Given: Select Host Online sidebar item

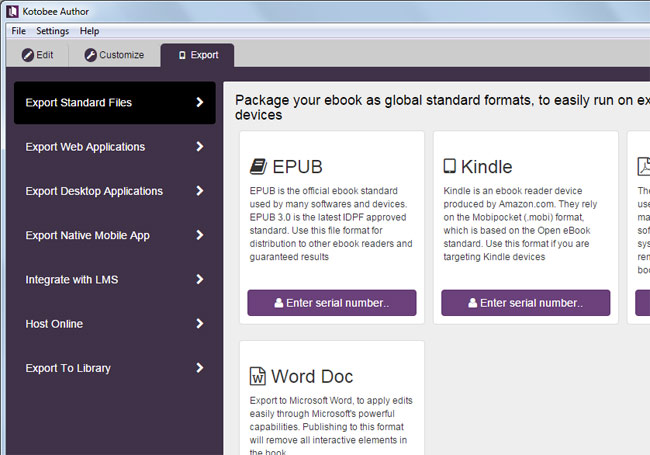Looking at the screenshot, I should tap(115, 324).
